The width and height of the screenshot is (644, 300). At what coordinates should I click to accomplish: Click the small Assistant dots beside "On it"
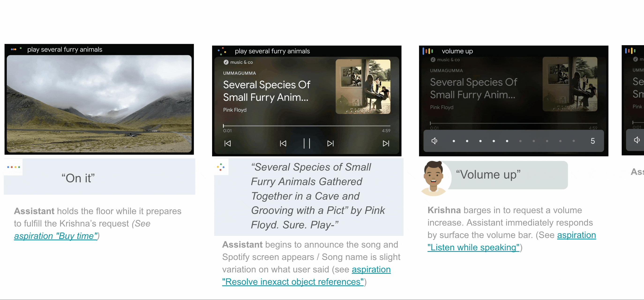[14, 167]
